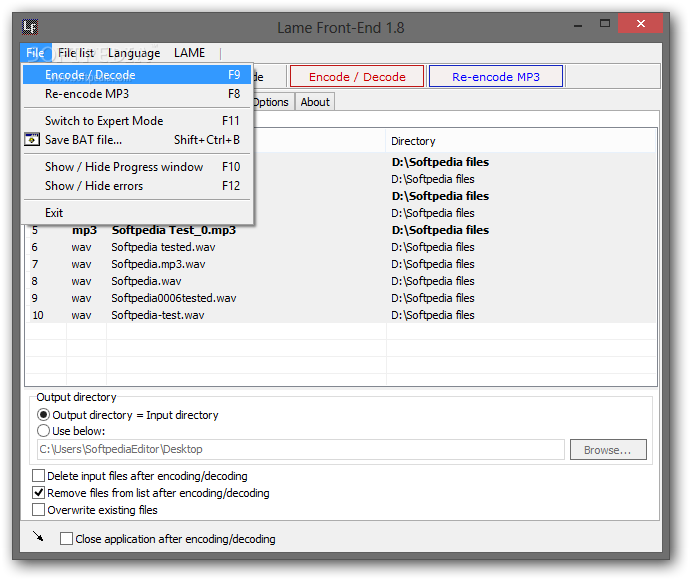The image size is (690, 580).
Task: Choose Encode / Decode F9 menu entry
Action: click(x=137, y=75)
